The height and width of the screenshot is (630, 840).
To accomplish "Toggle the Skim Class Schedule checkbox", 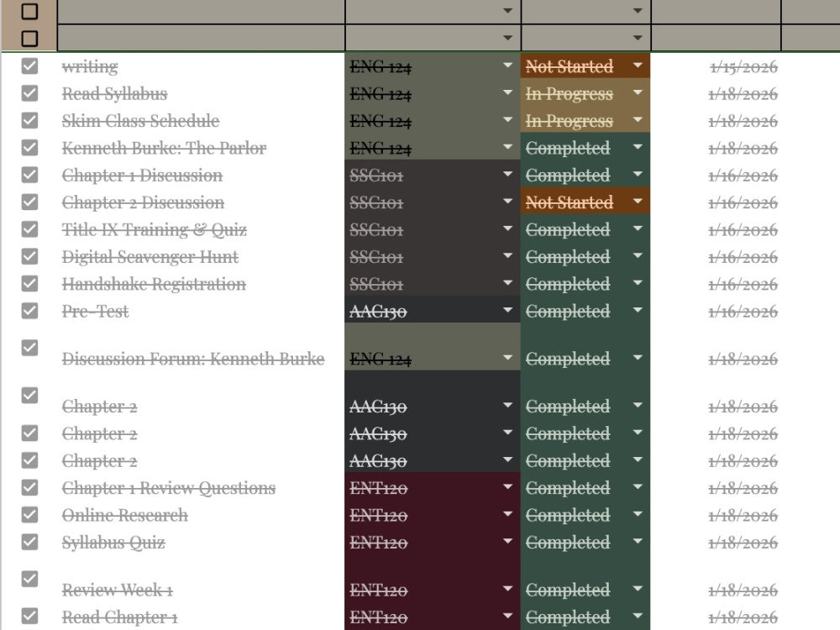I will [x=29, y=120].
